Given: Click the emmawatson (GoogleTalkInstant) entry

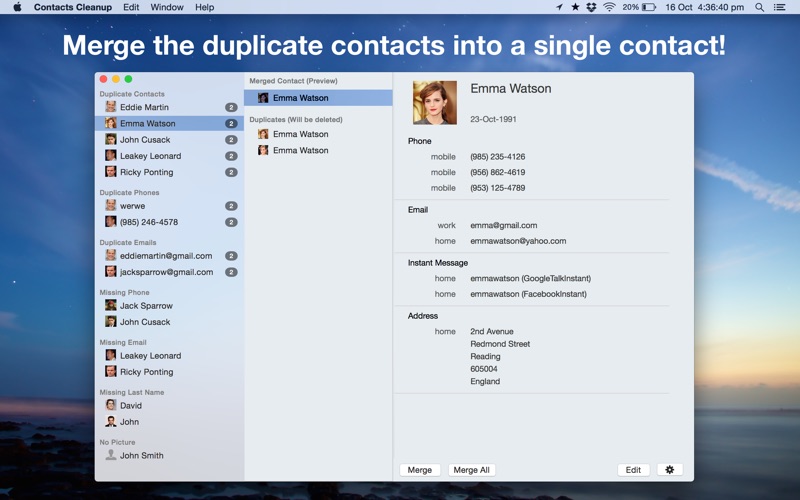Looking at the screenshot, I should (531, 279).
